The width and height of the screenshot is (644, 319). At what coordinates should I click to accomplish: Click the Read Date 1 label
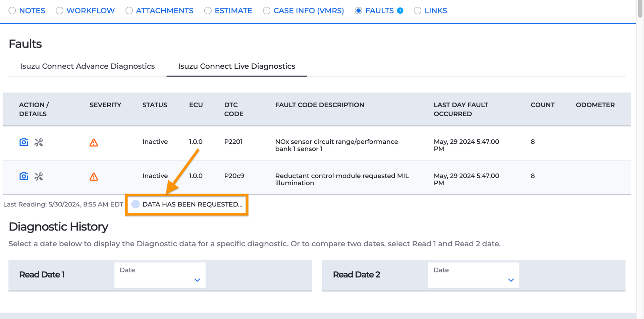42,275
